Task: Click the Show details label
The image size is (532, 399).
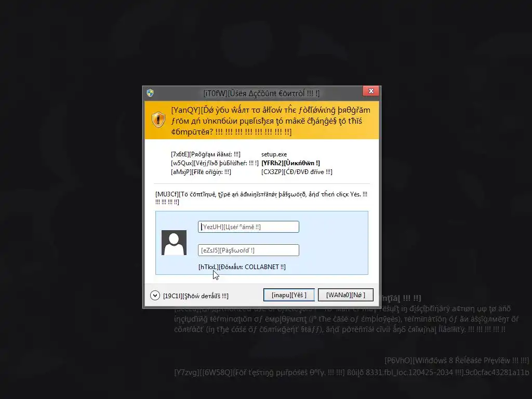Action: 196,296
